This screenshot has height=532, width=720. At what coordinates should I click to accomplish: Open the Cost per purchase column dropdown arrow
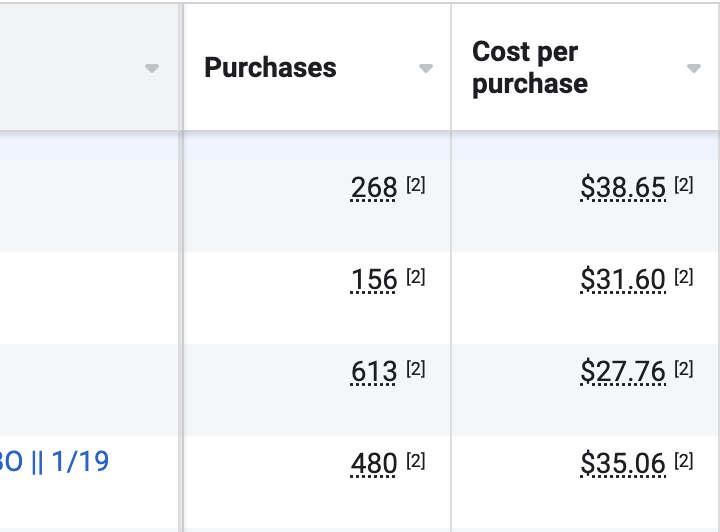point(693,68)
